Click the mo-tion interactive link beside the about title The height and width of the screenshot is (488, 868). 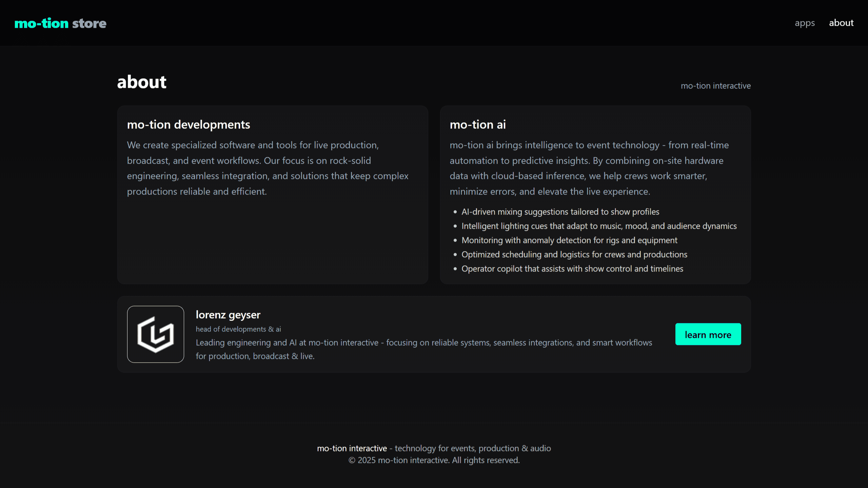(x=715, y=86)
